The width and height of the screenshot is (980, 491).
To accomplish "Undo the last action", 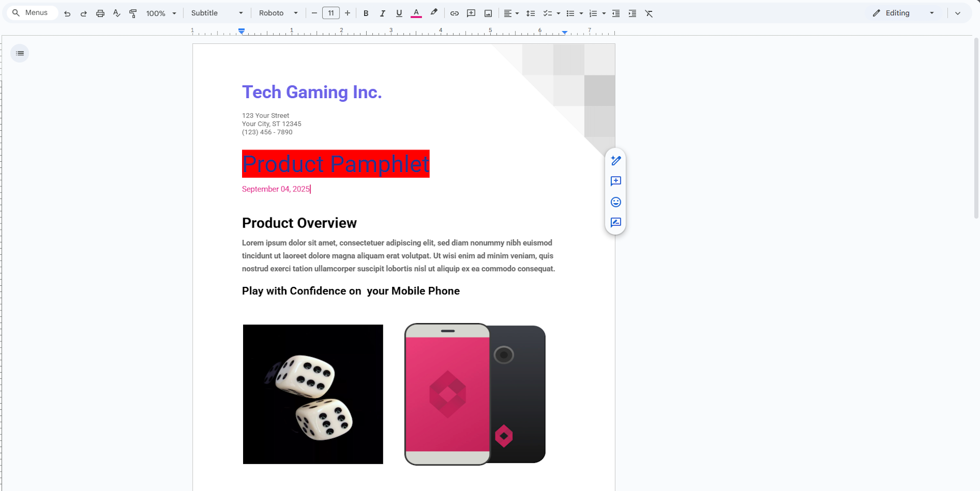I will pos(67,13).
